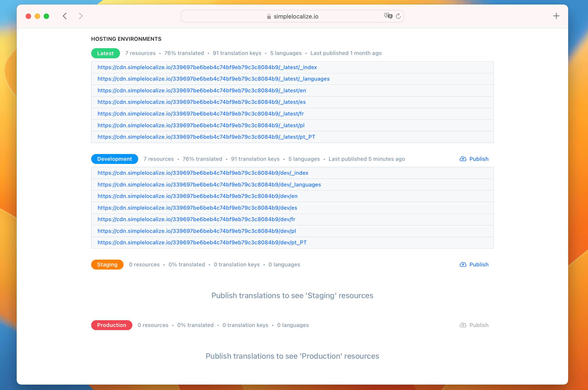Click the HOSTING ENVIRONMENTS heading
Image resolution: width=588 pixels, height=390 pixels.
point(126,39)
